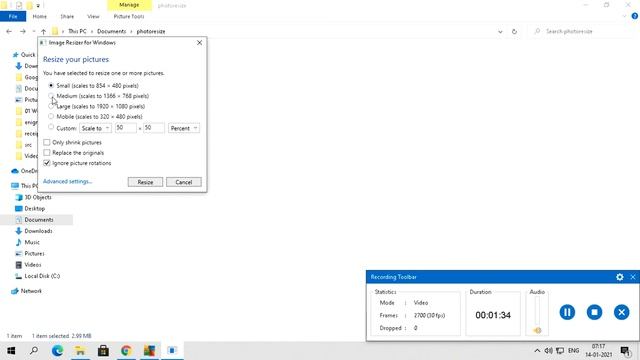Open taskbar search
The height and width of the screenshot is (360, 640).
34,351
